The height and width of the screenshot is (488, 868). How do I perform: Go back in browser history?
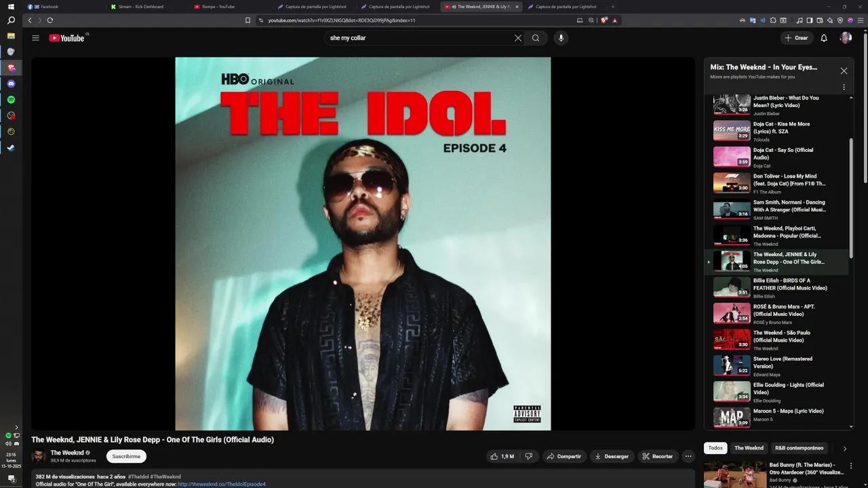coord(30,20)
